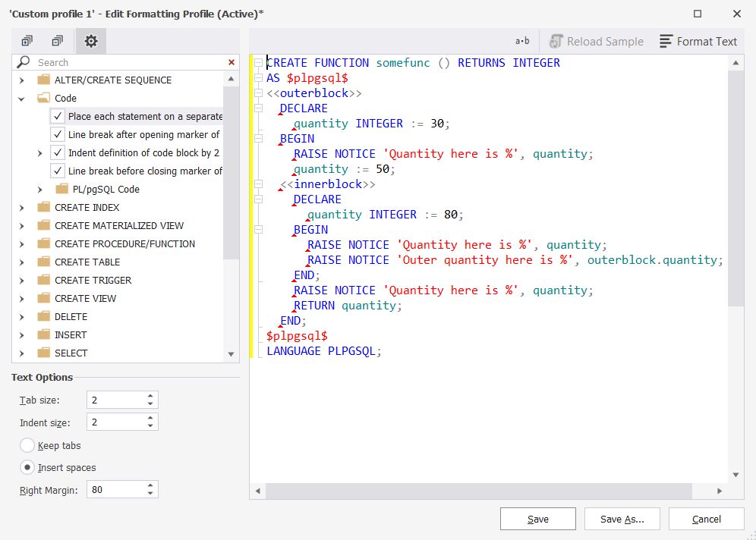Decrease Indent size with down arrow
The height and width of the screenshot is (540, 756).
tap(150, 425)
